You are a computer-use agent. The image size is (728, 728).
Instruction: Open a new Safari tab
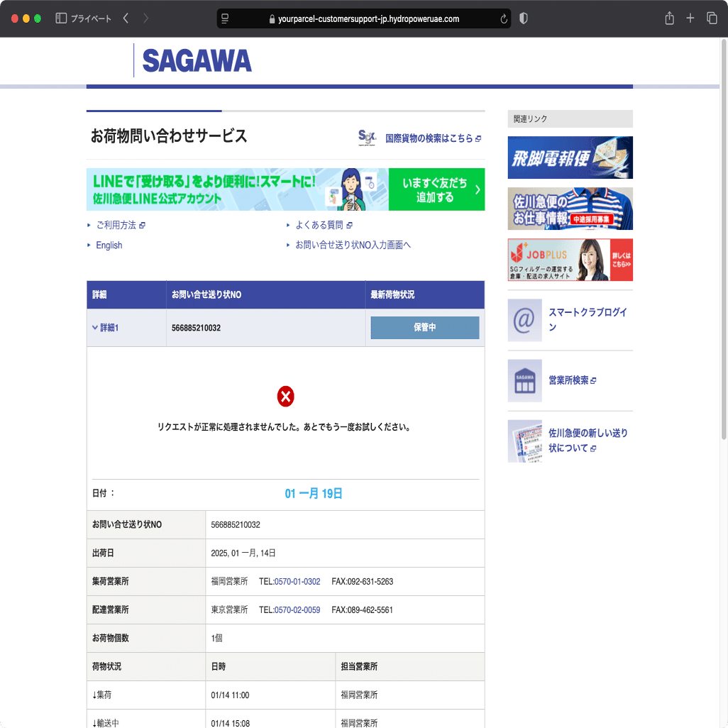[690, 18]
